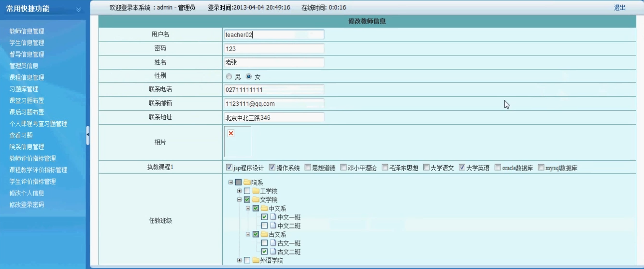
Task: Uncheck the 中文一班 class checkbox
Action: pyautogui.click(x=264, y=217)
